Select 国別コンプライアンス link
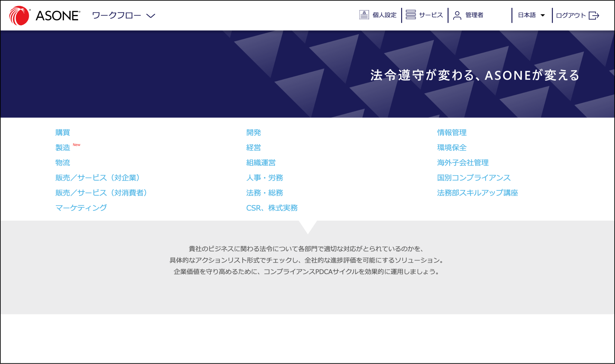615x364 pixels. click(474, 178)
